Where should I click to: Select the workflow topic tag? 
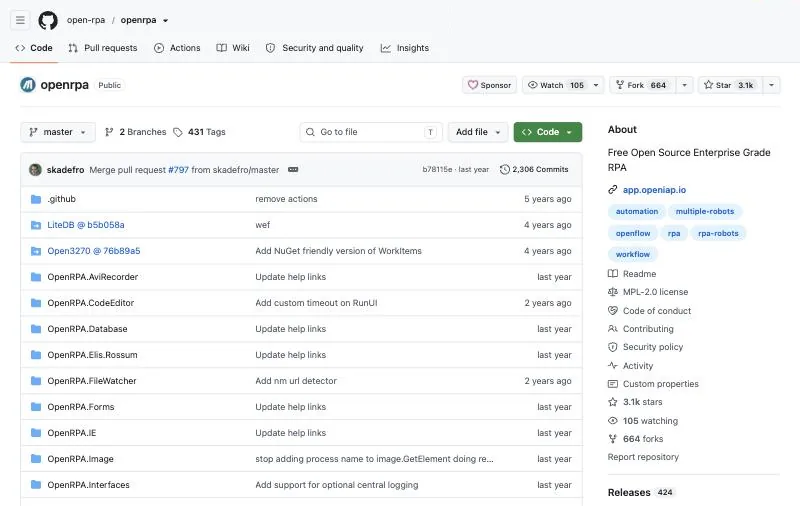633,254
